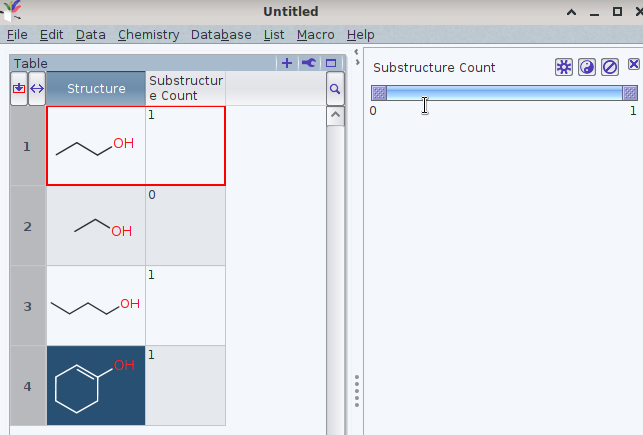Select row 2 header with ethanol
Viewport: 643px width, 435px height.
pyautogui.click(x=28, y=226)
